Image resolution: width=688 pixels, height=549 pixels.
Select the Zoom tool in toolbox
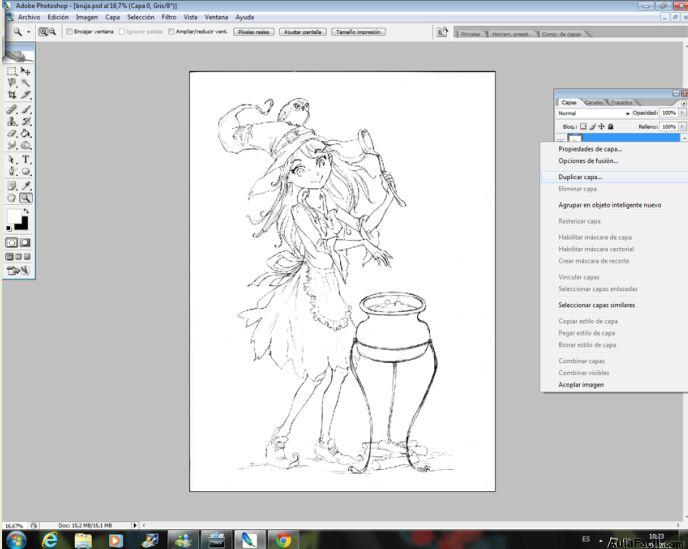coord(25,198)
